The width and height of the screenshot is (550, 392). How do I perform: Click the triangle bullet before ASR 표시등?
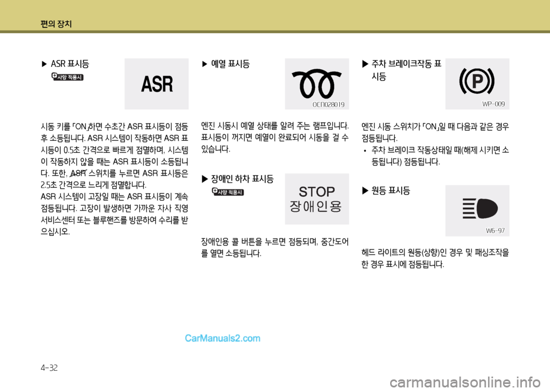click(x=45, y=64)
